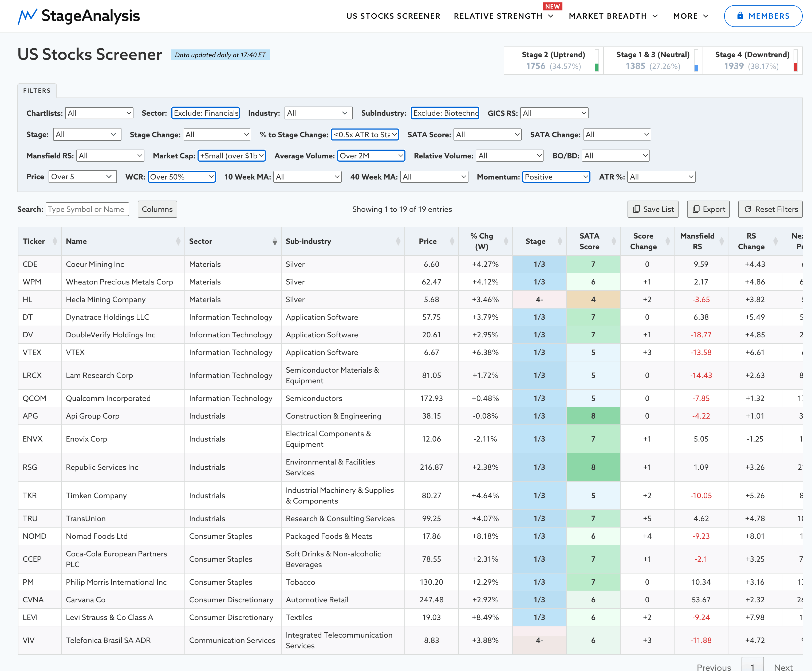Click sort arrows on Name column

pos(178,241)
